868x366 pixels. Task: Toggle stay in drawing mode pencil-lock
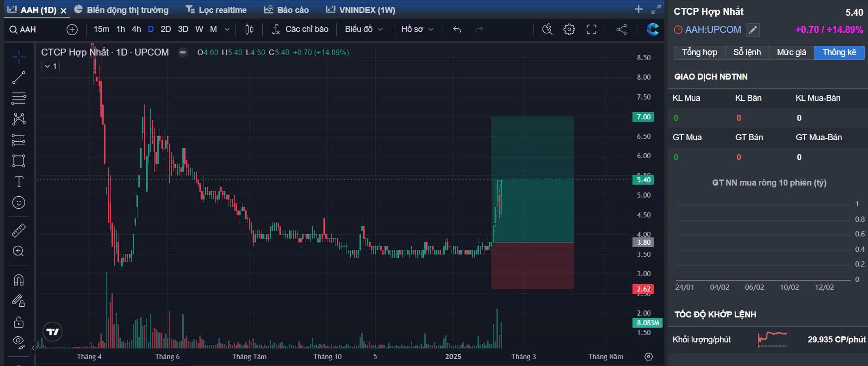[19, 301]
